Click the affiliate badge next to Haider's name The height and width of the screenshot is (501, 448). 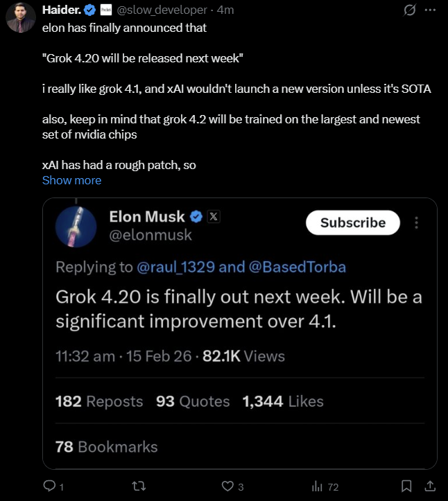tap(106, 10)
